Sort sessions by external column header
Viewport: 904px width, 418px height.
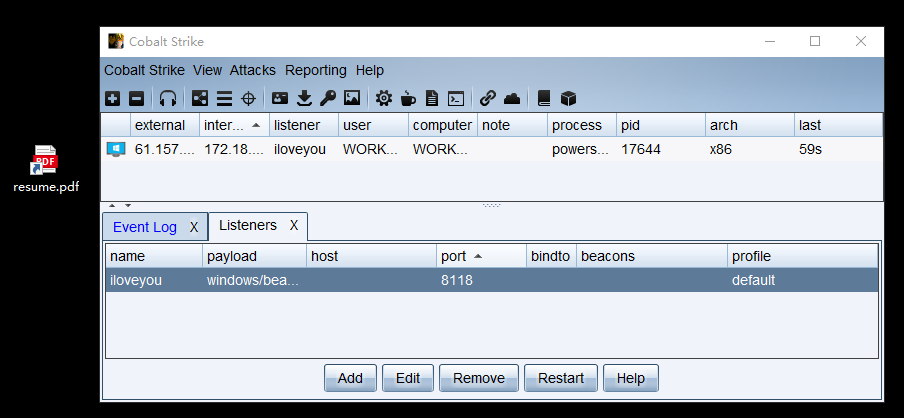(165, 125)
